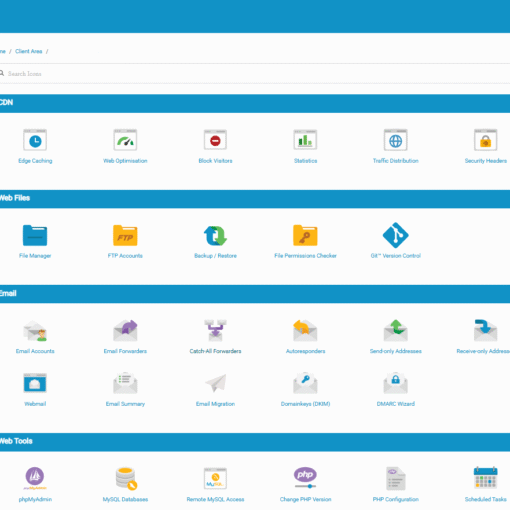
Task: Collapse the Email section header
Action: click(x=255, y=294)
